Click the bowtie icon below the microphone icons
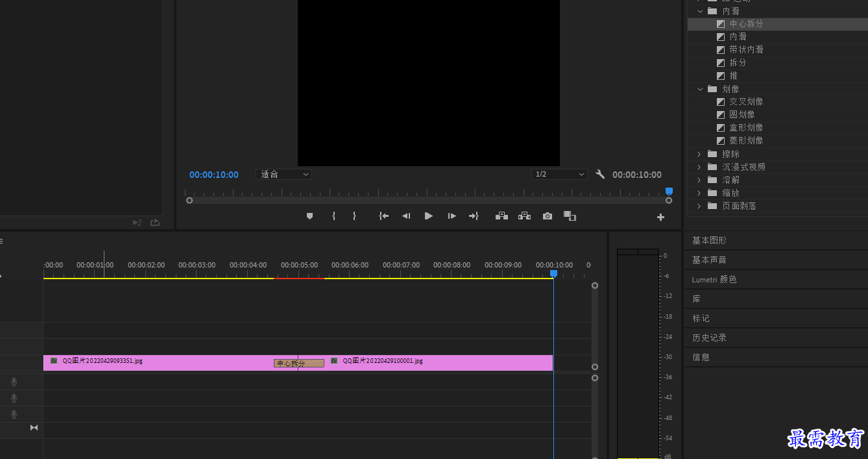868x459 pixels. click(34, 427)
